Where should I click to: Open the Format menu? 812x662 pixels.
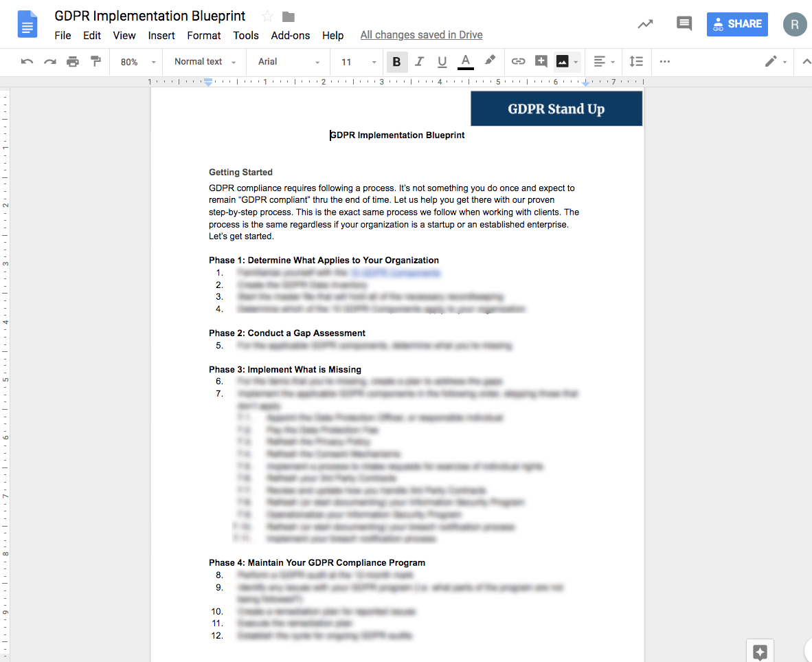204,35
